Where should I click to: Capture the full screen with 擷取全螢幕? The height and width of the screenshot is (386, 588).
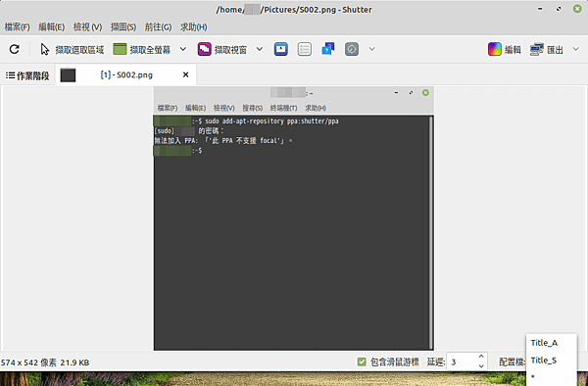(142, 49)
